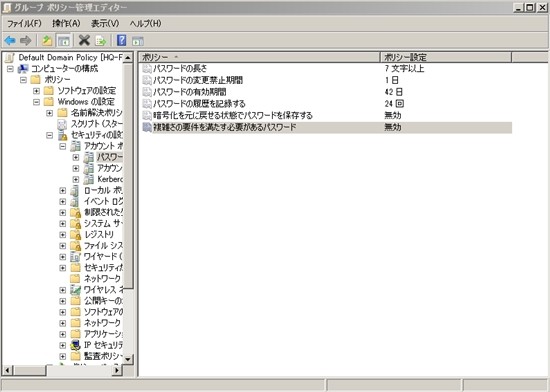Viewport: 550px width, 392px height.
Task: Click the コンピューターの構成 computer icon
Action: pos(23,68)
